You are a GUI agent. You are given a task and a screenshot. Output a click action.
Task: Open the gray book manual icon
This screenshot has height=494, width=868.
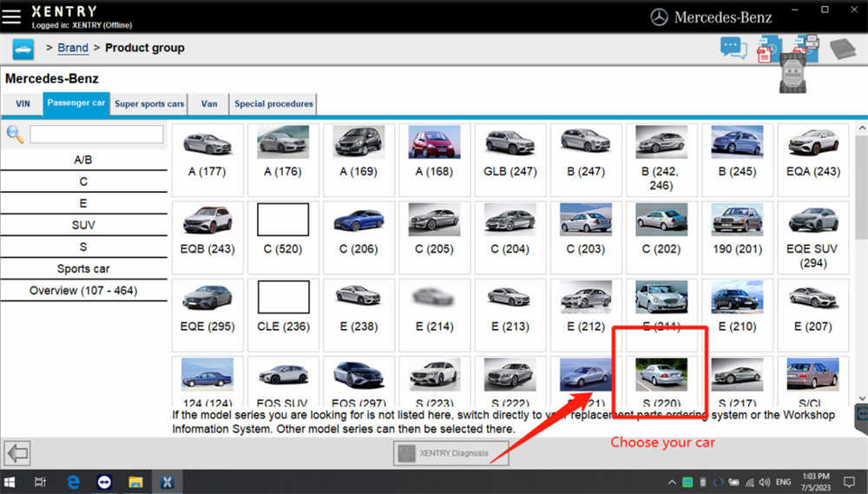[843, 49]
